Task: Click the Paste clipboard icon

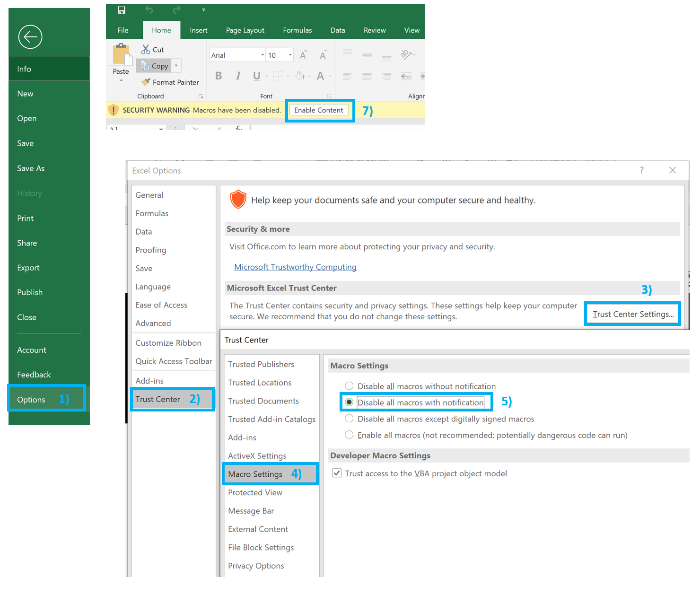Action: click(122, 54)
